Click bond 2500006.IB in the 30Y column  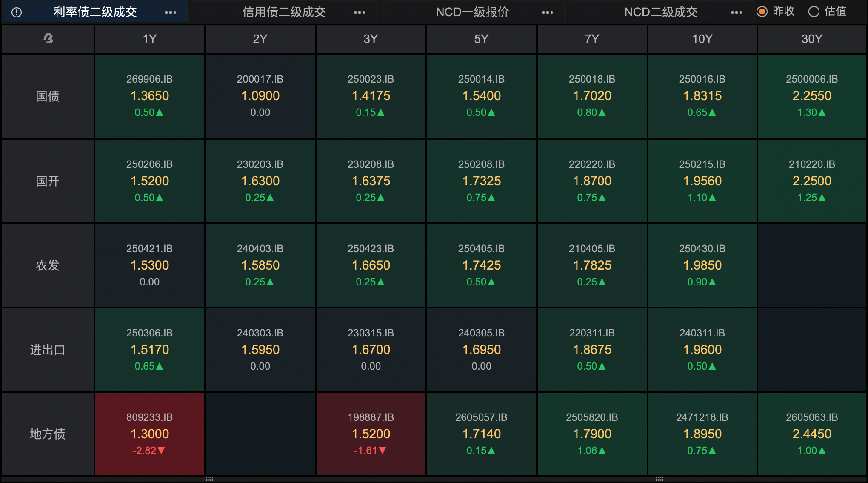812,96
